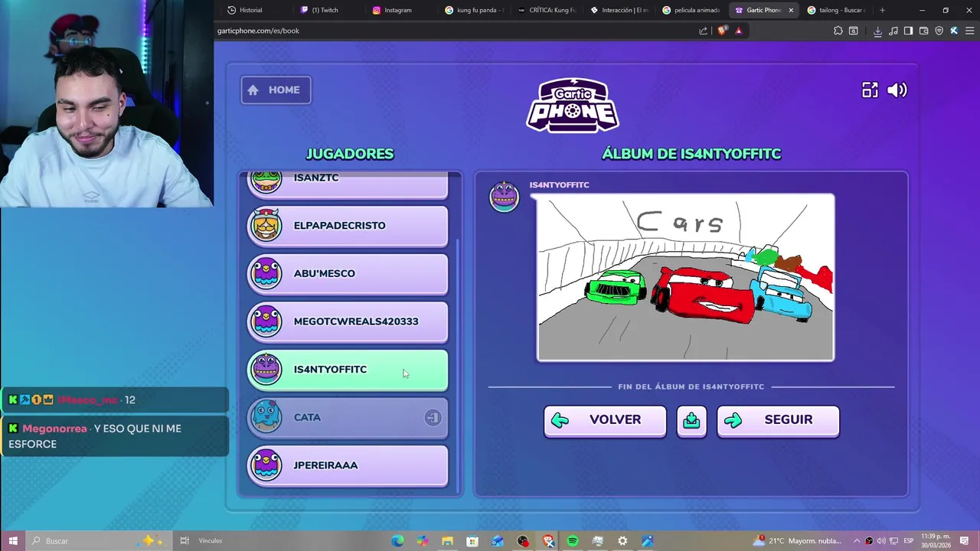Viewport: 980px width, 551px height.
Task: Select player IS4NTYOFFITC
Action: [x=348, y=370]
